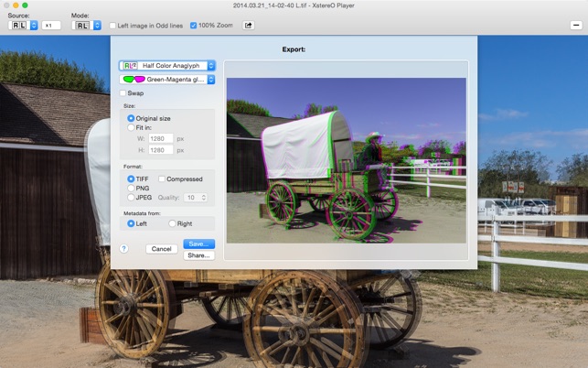Click the help question mark button
Screen dimensions: 588x368
(123, 248)
